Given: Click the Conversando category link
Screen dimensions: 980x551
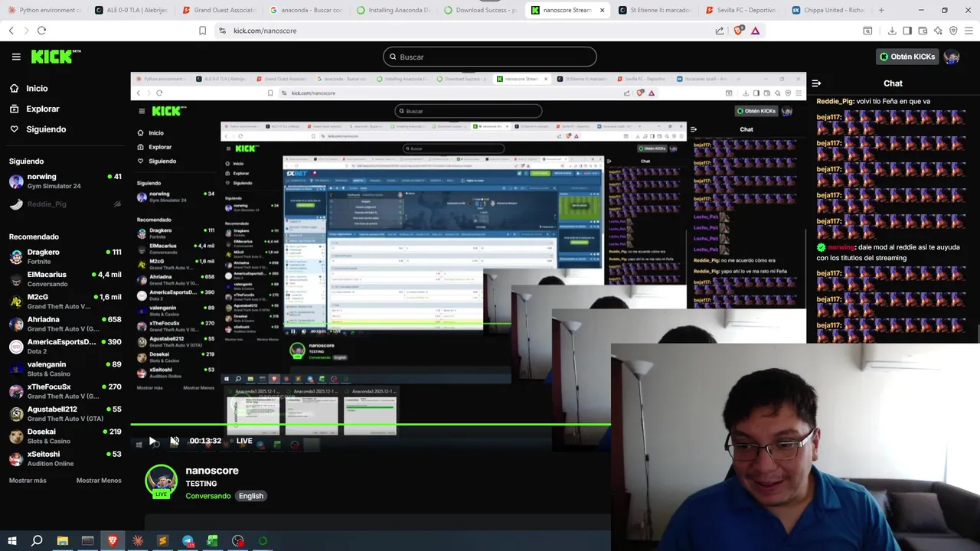Looking at the screenshot, I should [x=208, y=496].
